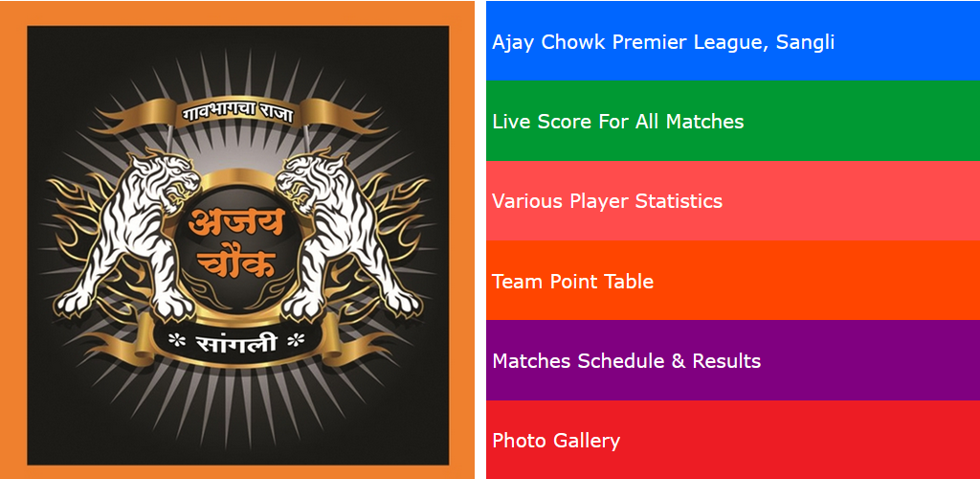Tap the orange अजय word in emblem
The image size is (980, 479).
click(x=237, y=223)
